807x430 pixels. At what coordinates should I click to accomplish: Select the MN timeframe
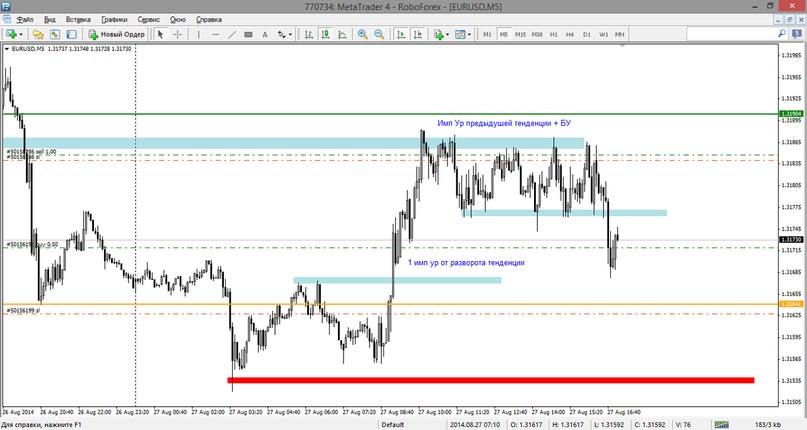[620, 34]
